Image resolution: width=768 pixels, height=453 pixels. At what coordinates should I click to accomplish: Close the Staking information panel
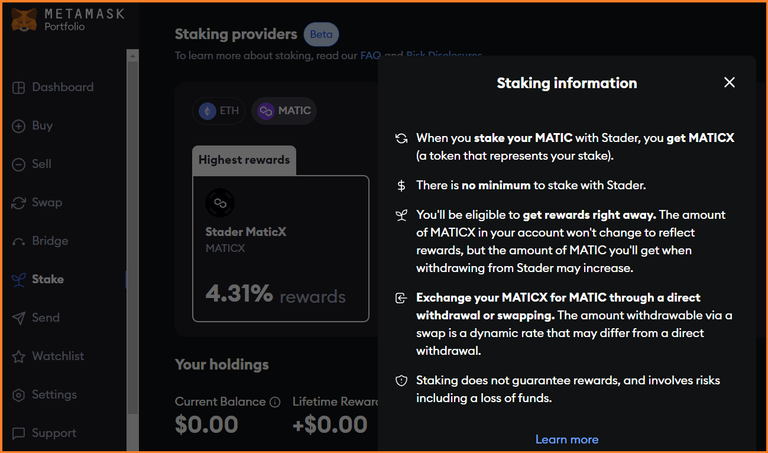coord(729,82)
